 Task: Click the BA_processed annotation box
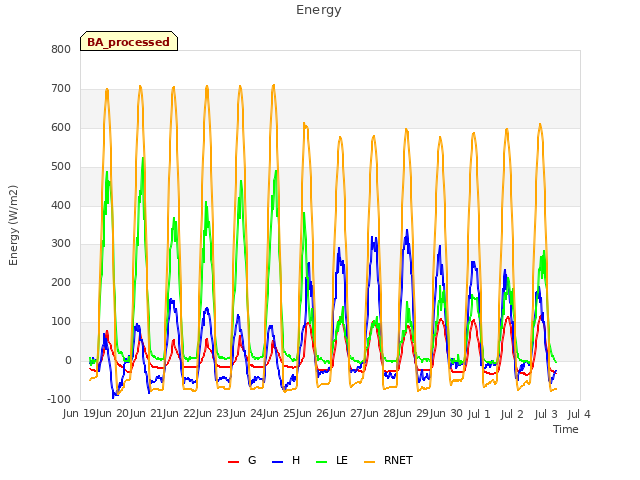[129, 41]
